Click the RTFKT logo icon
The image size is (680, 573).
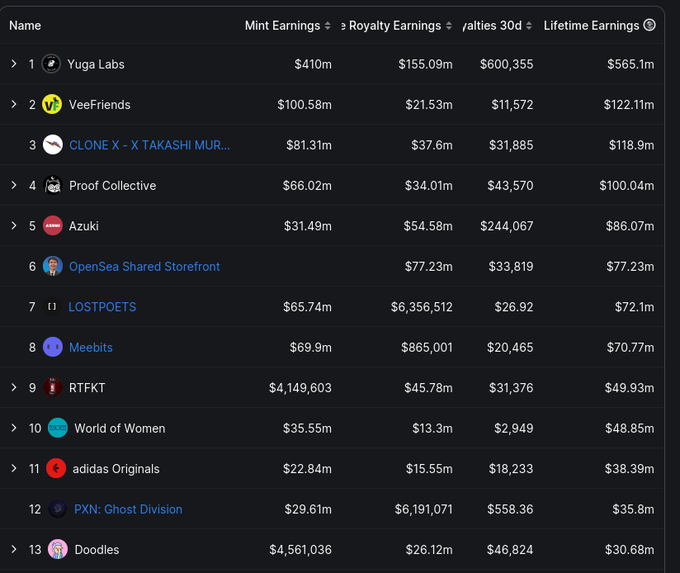click(53, 387)
